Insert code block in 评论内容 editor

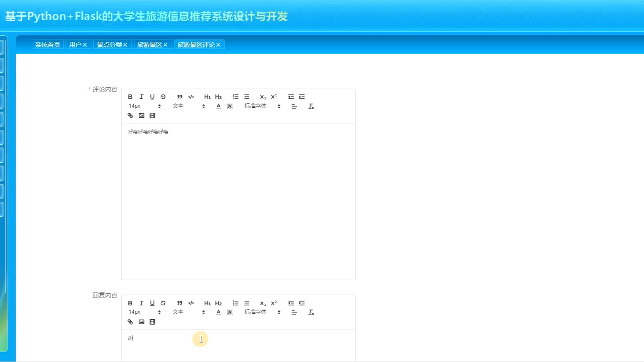tap(191, 97)
